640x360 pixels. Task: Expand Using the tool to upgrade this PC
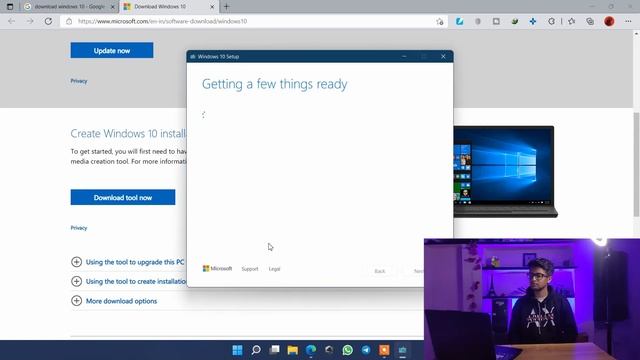click(128, 262)
